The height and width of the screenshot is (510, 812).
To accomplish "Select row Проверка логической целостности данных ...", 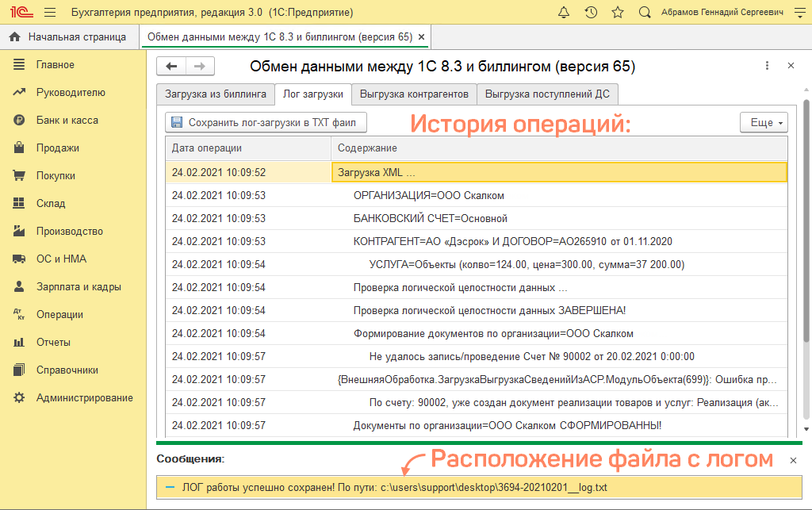I will [477, 287].
